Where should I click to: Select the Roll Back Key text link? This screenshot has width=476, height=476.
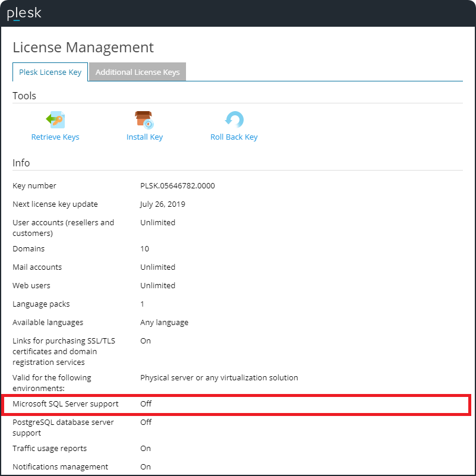click(234, 137)
